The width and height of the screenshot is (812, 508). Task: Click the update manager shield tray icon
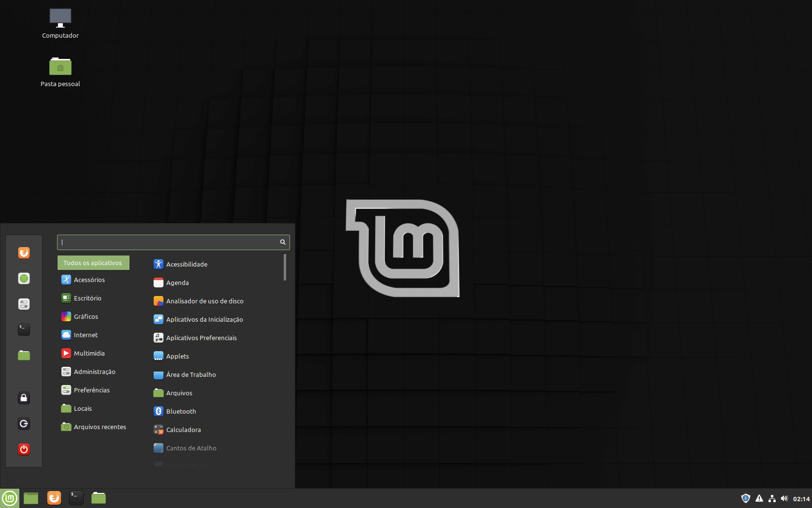click(x=746, y=498)
